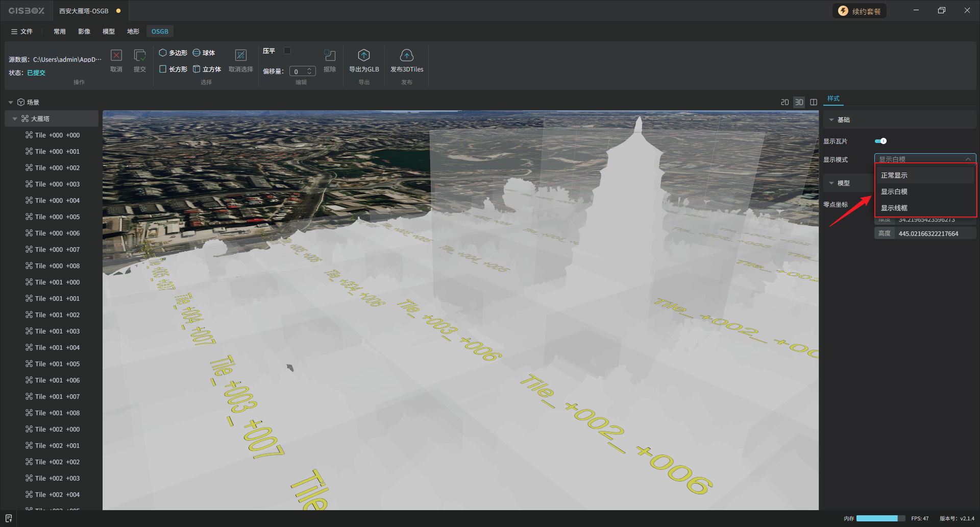Select the rectangle (长方形) tool checkbox
This screenshot has height=527, width=980.
[163, 69]
